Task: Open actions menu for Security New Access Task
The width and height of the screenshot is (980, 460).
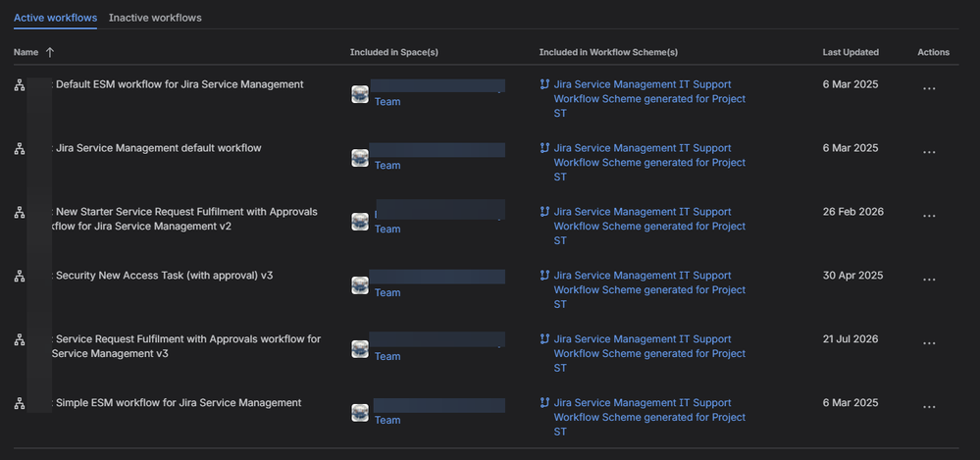Action: pyautogui.click(x=929, y=280)
